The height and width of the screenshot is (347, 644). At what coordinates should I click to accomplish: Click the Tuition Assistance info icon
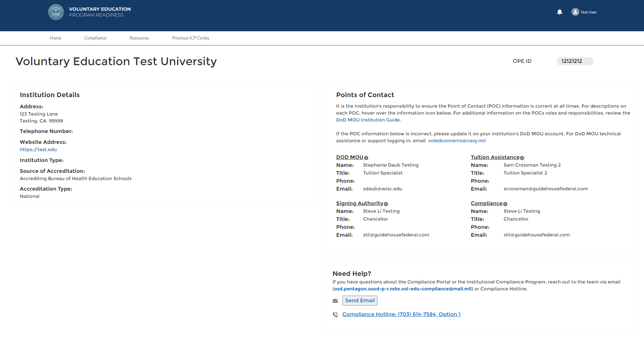click(x=522, y=158)
